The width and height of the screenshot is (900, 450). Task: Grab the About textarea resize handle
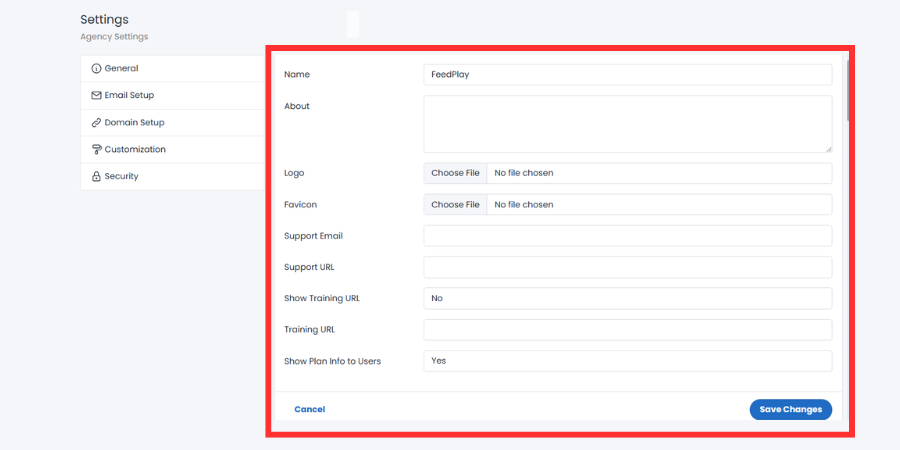[828, 149]
